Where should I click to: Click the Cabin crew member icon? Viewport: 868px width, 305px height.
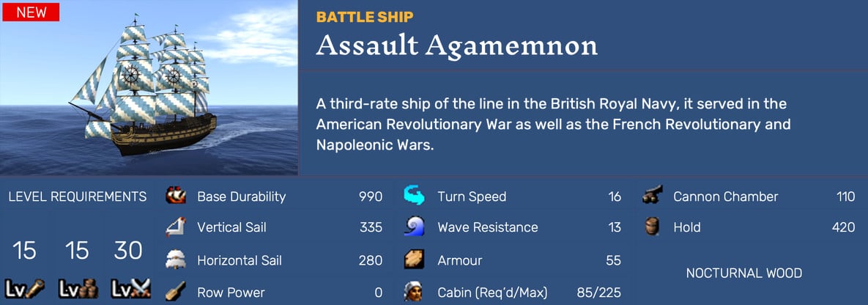[x=415, y=292]
